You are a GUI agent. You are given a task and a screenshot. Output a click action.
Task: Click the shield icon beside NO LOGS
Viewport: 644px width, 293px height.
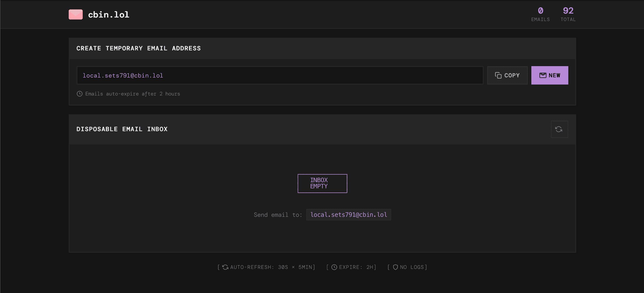[x=395, y=267]
